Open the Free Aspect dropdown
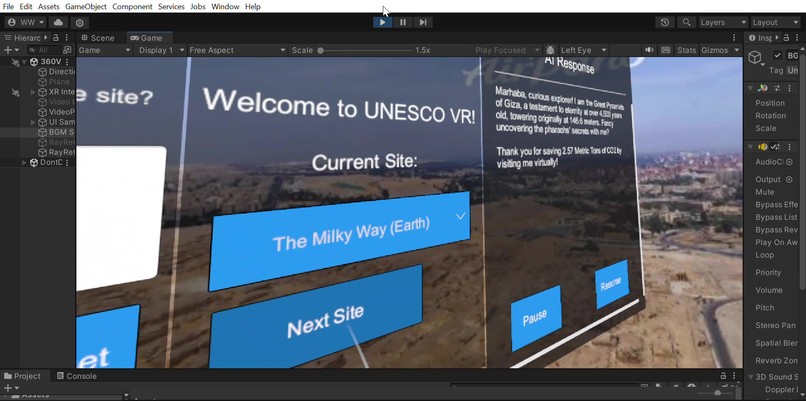The width and height of the screenshot is (806, 401). pyautogui.click(x=237, y=50)
